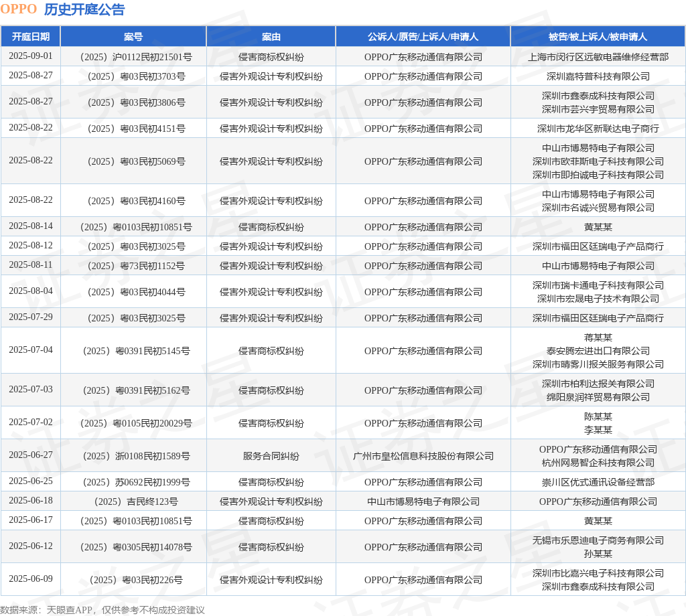This screenshot has height=616, width=686.
Task: Click defendant '深圳市即拍诚电子科技有限公司'
Action: (x=598, y=175)
